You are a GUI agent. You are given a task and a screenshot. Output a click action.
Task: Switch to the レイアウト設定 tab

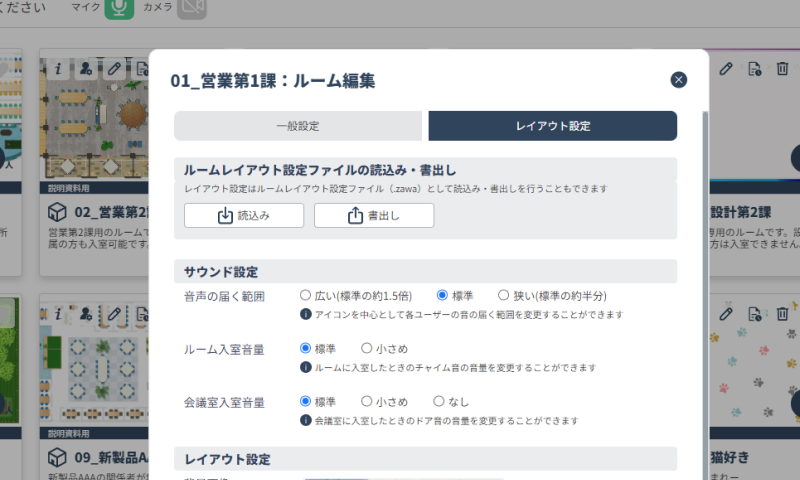click(x=552, y=126)
